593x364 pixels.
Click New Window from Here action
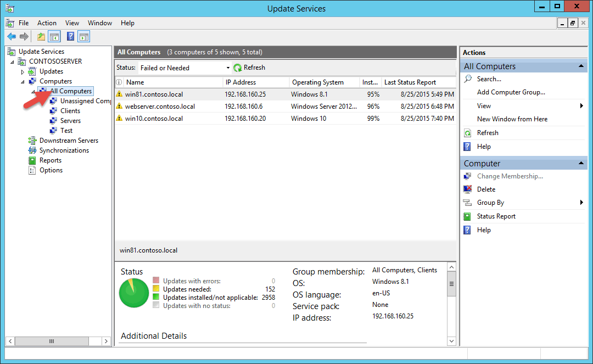point(512,119)
